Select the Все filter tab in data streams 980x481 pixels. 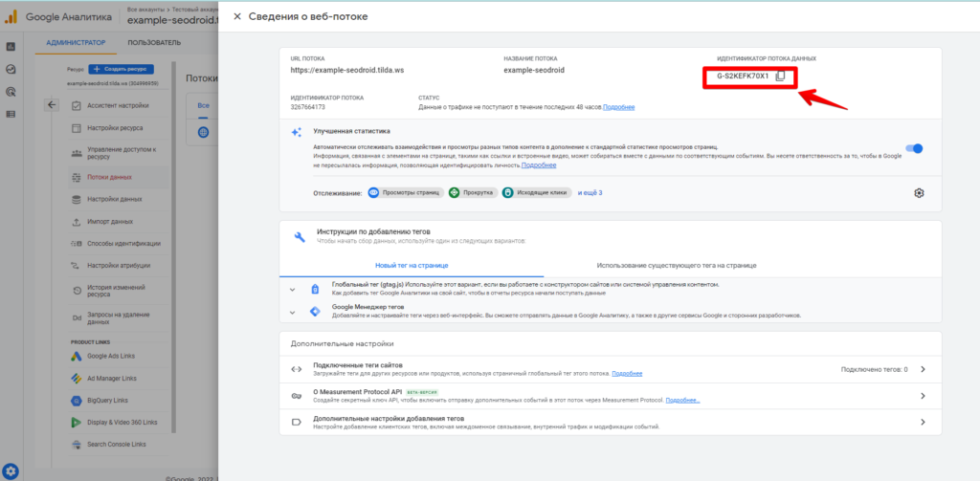click(203, 105)
